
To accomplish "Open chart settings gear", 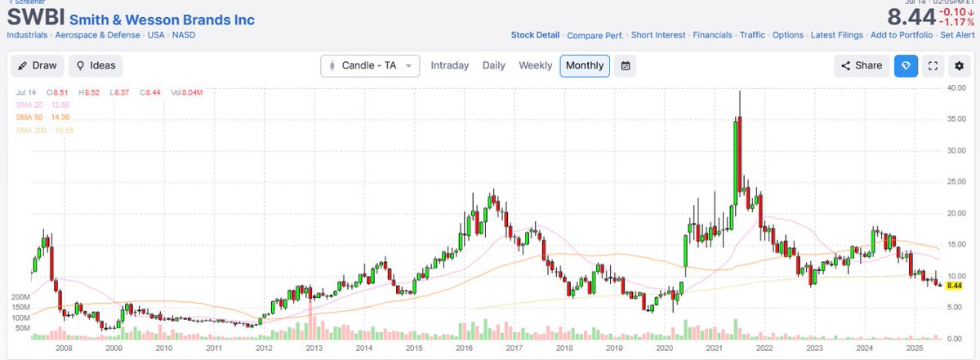I will click(x=958, y=65).
